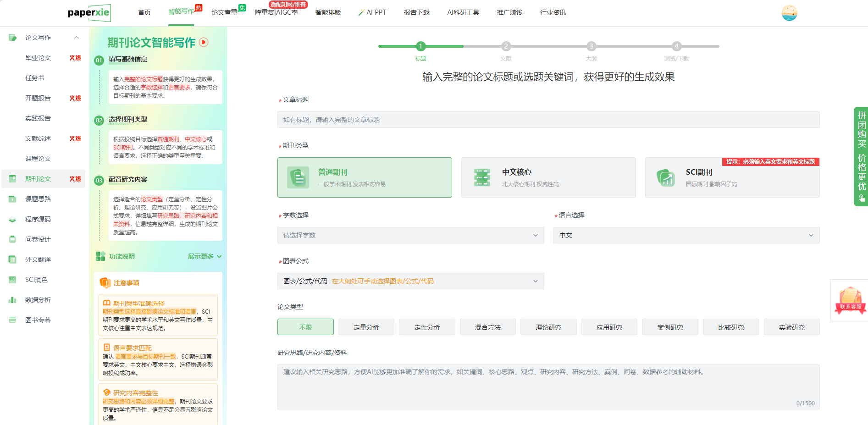
Task: Open 论文查重 in top navigation
Action: coord(224,12)
